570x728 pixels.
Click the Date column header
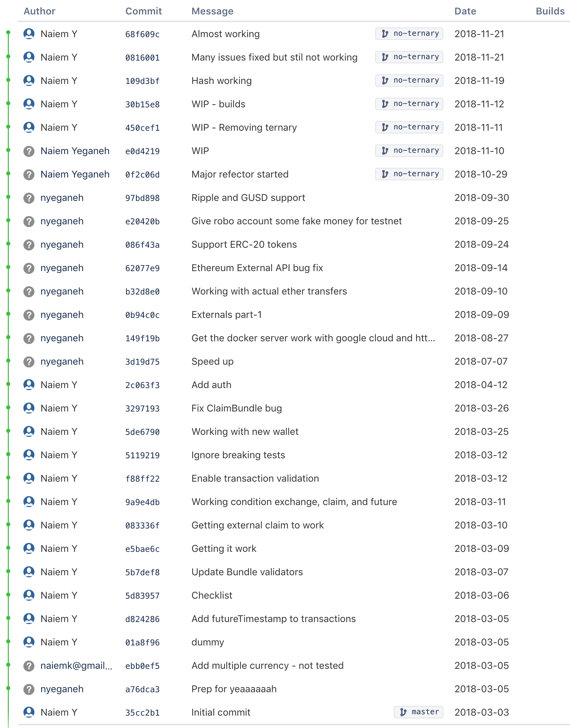(465, 11)
